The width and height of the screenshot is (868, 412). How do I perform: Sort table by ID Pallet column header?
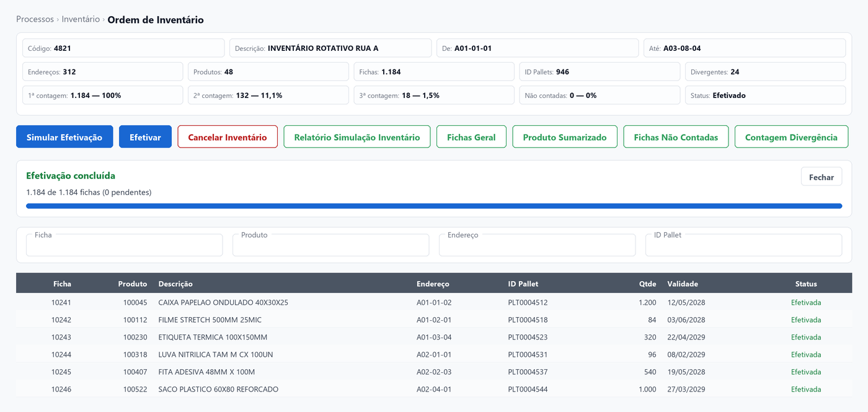pyautogui.click(x=523, y=284)
